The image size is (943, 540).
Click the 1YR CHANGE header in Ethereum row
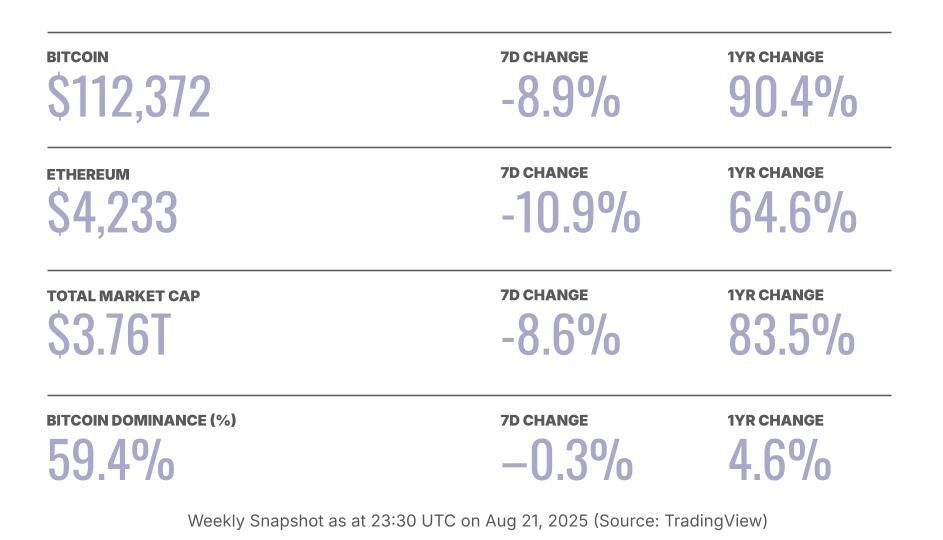775,173
